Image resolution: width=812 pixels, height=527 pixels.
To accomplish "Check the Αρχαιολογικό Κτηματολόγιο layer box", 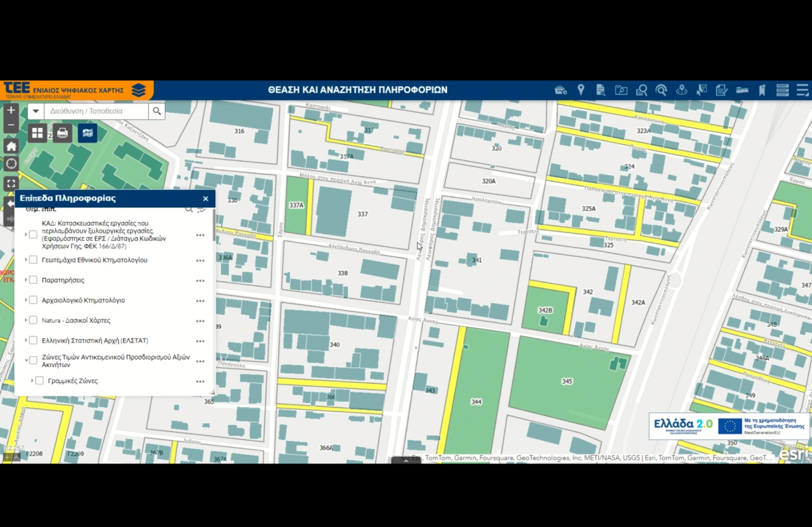I will 34,300.
